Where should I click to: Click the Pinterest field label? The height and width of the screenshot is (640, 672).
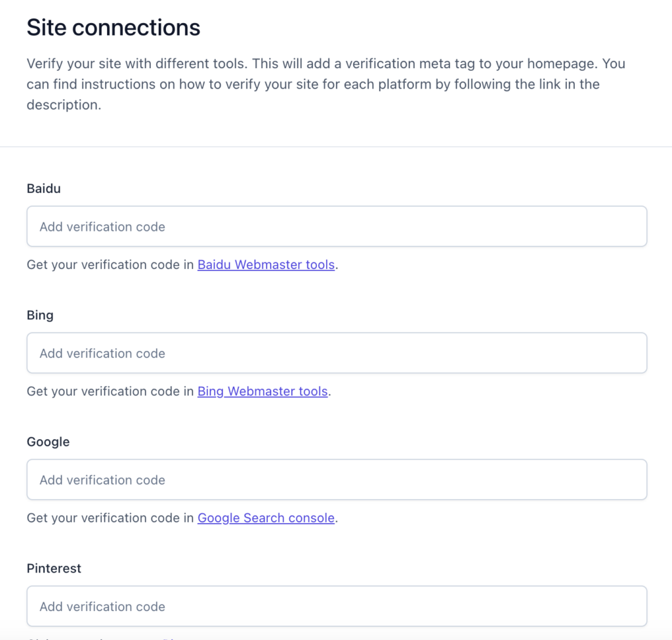coord(54,568)
